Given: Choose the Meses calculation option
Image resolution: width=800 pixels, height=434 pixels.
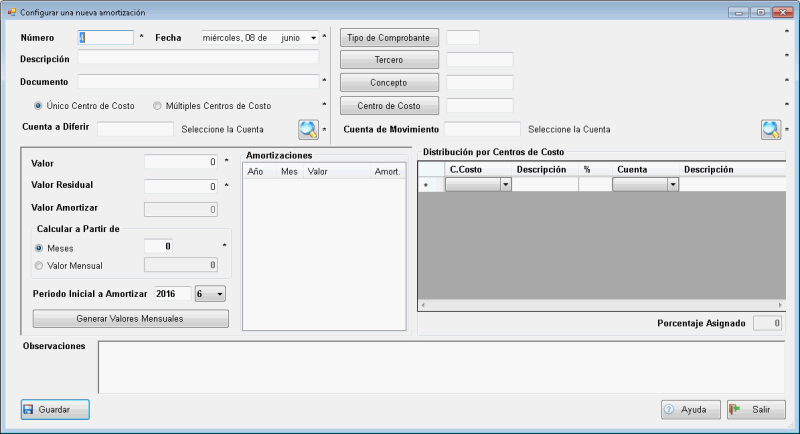Looking at the screenshot, I should tap(39, 247).
